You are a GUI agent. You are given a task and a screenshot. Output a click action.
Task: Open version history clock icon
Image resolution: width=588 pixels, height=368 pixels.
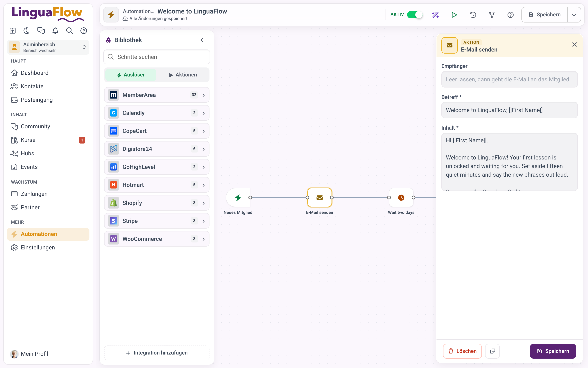(473, 15)
